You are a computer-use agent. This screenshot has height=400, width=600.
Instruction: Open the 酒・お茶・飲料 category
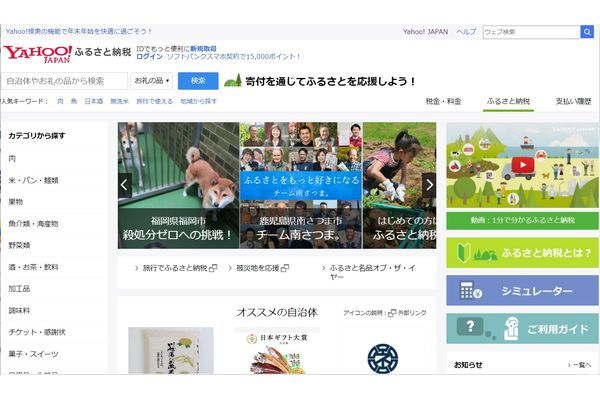[x=33, y=267]
